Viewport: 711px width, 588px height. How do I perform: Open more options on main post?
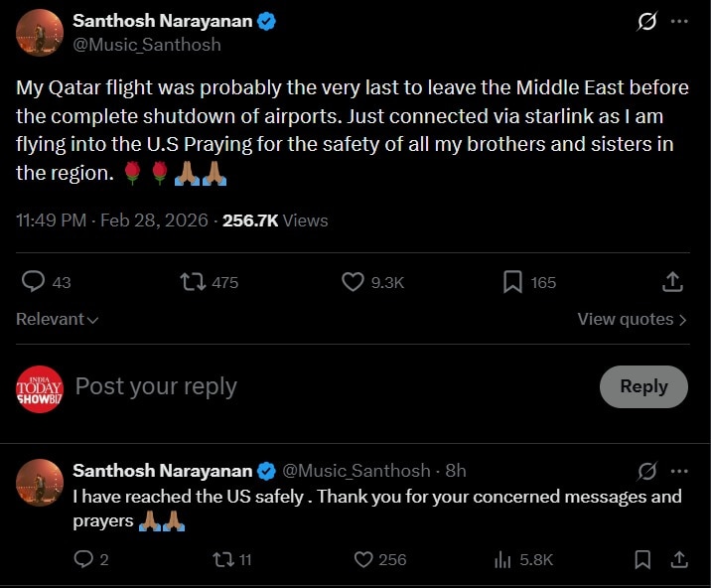point(679,22)
